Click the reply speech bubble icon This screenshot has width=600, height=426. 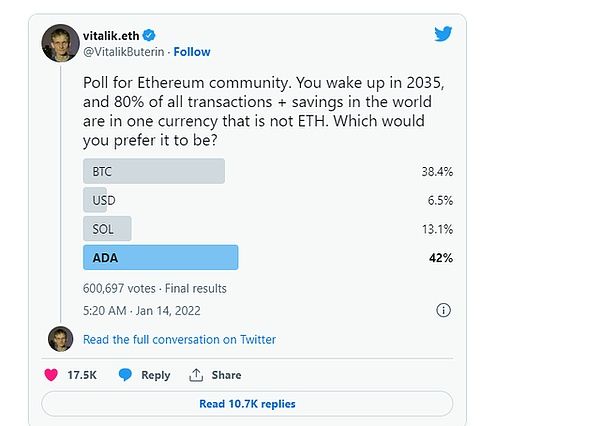[x=125, y=375]
